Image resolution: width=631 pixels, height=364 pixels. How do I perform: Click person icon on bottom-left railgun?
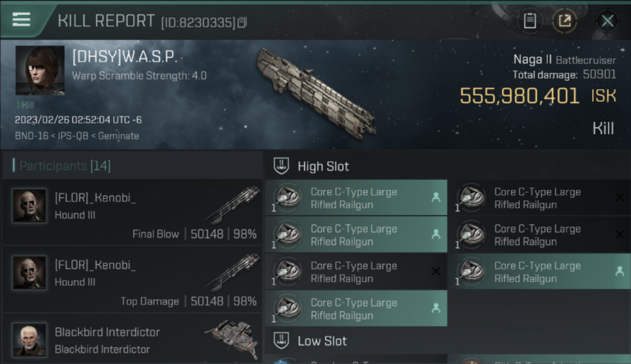[436, 308]
